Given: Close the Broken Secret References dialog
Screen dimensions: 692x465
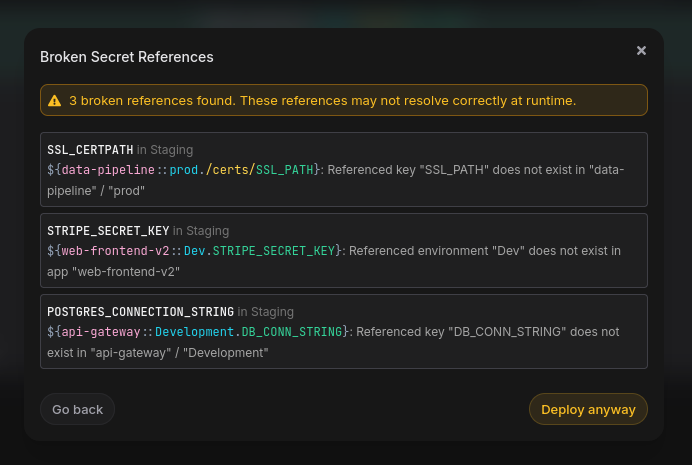Looking at the screenshot, I should [641, 51].
